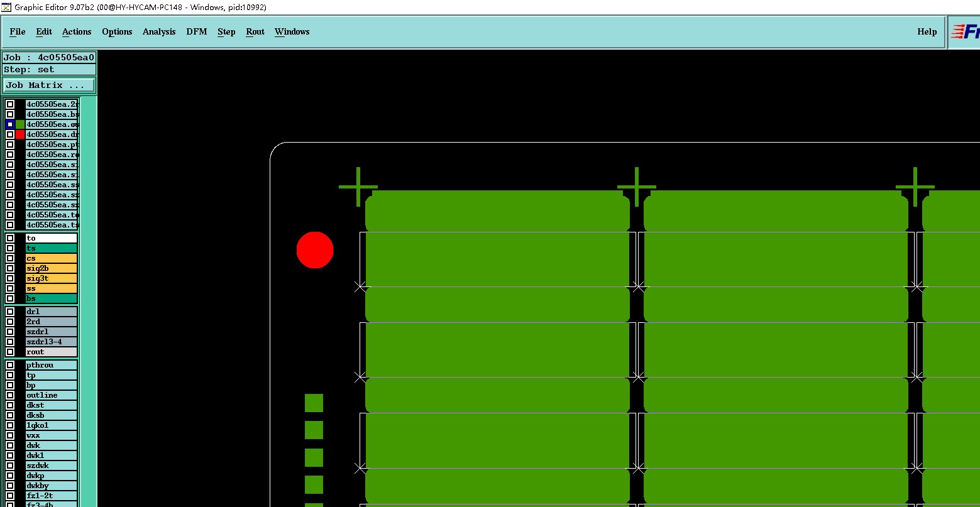The height and width of the screenshot is (507, 980).
Task: Select the 'dkst' layer name
Action: click(52, 405)
